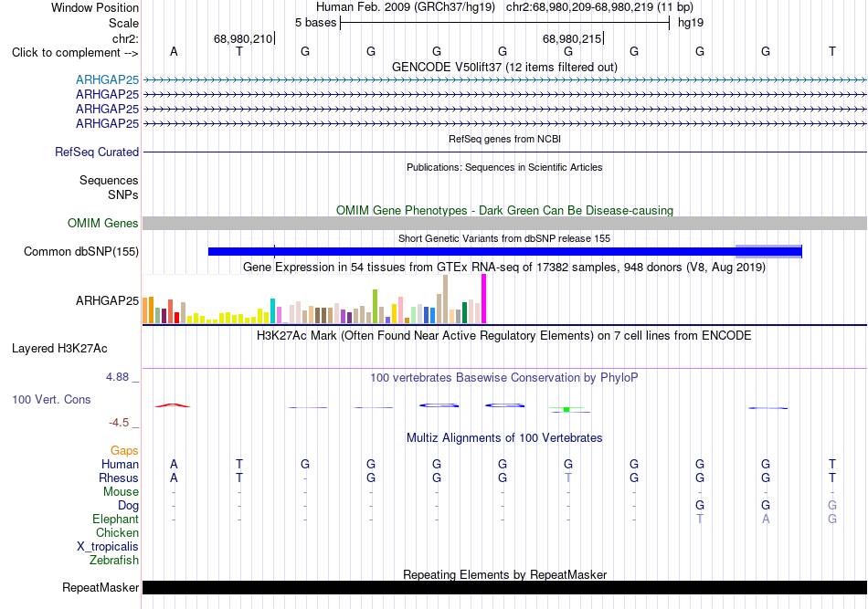Select the Dog species label
Viewport: 868px width, 609px height.
pos(128,505)
